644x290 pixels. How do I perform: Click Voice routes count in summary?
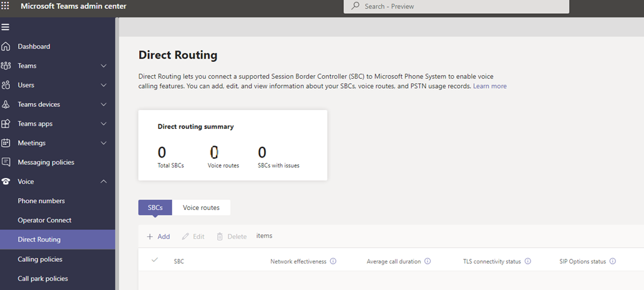click(214, 152)
